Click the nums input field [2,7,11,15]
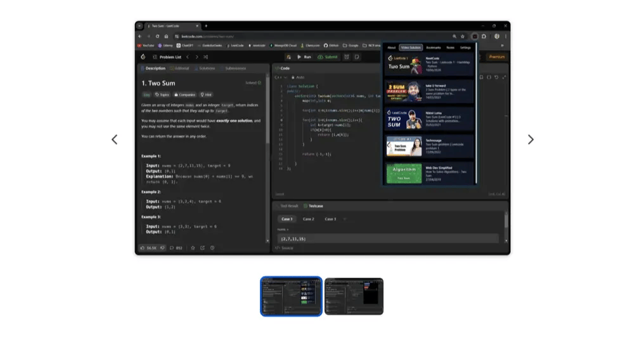Image resolution: width=644 pixels, height=339 pixels. (x=388, y=239)
